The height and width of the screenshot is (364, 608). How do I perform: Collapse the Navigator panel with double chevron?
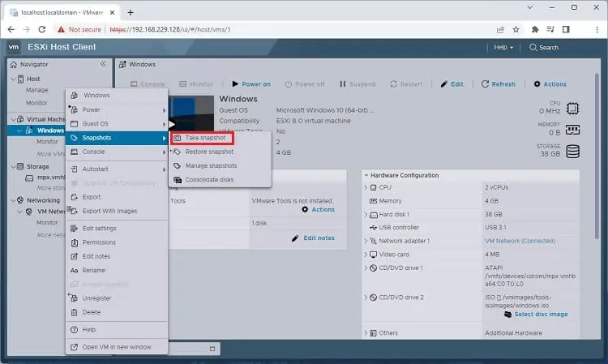point(103,64)
